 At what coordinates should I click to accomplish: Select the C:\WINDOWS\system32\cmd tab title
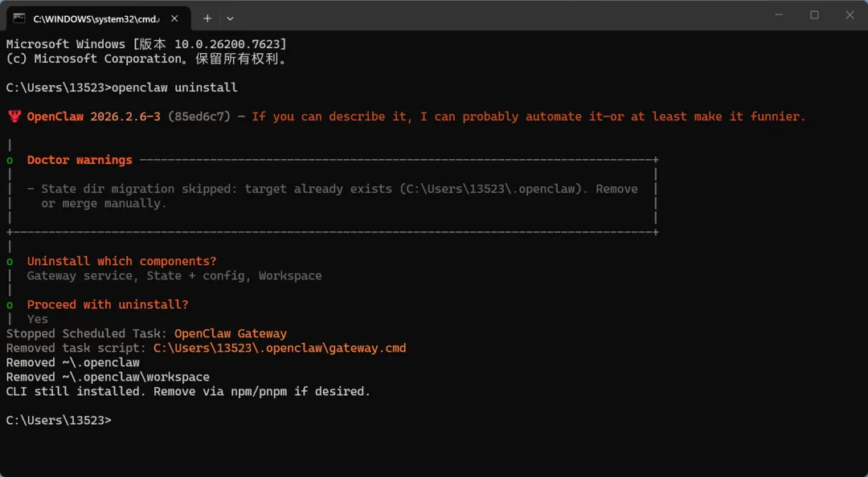point(96,18)
